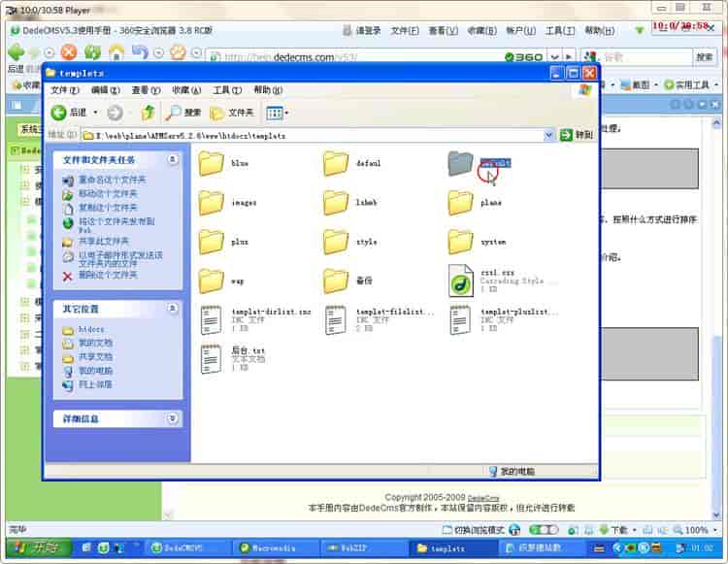Viewport: 728px width, 564px height.
Task: Switch to the WebZIP taskbar button
Action: (x=364, y=548)
